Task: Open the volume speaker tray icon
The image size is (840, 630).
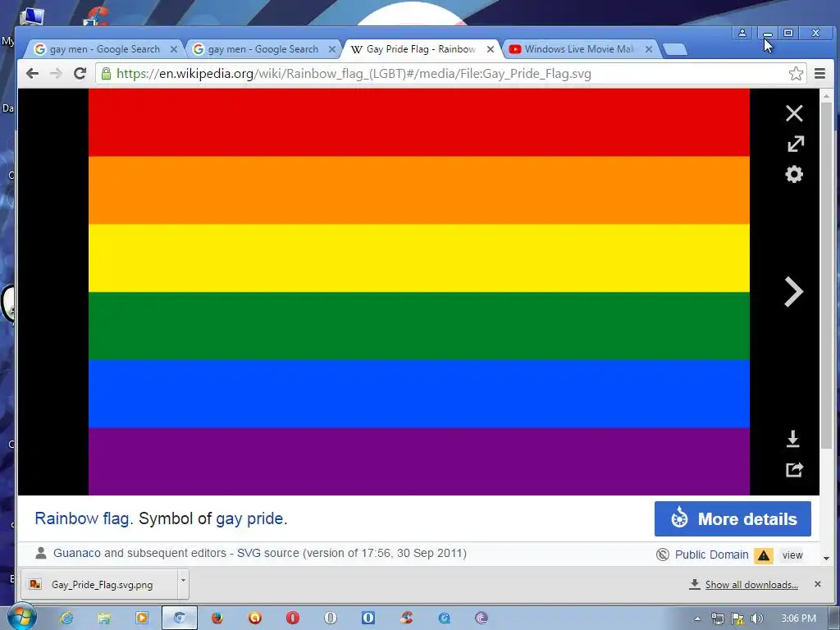Action: (756, 619)
